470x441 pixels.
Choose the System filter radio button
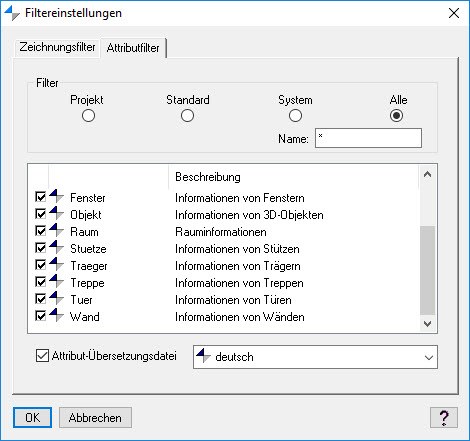point(295,116)
